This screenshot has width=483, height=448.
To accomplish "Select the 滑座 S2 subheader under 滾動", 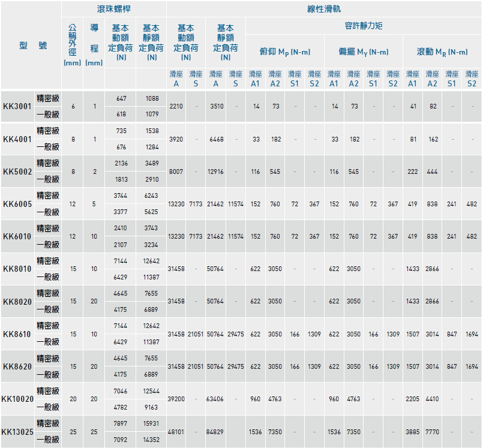I will point(472,76).
